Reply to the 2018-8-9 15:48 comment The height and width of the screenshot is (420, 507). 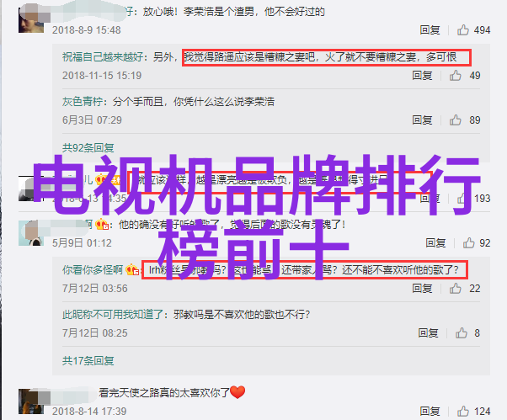pos(430,30)
